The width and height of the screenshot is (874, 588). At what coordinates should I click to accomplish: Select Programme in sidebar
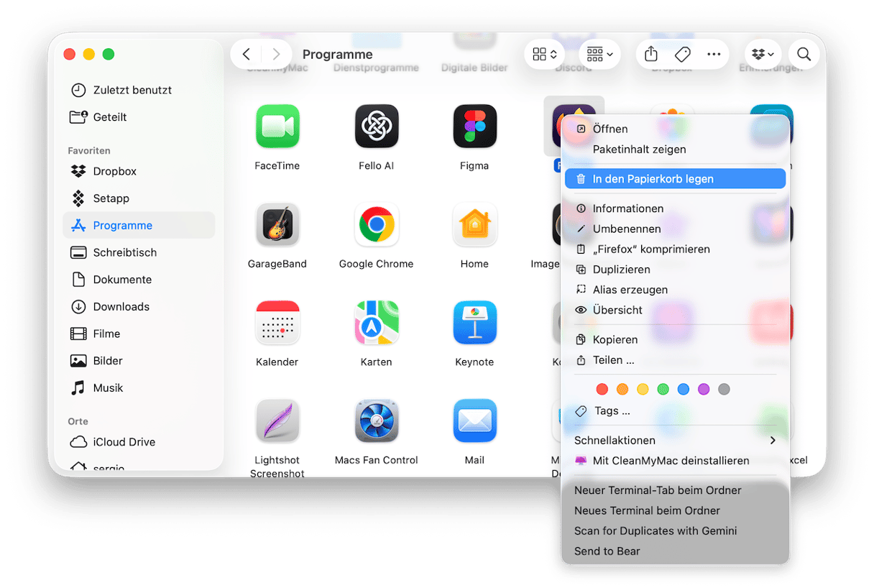pos(139,225)
